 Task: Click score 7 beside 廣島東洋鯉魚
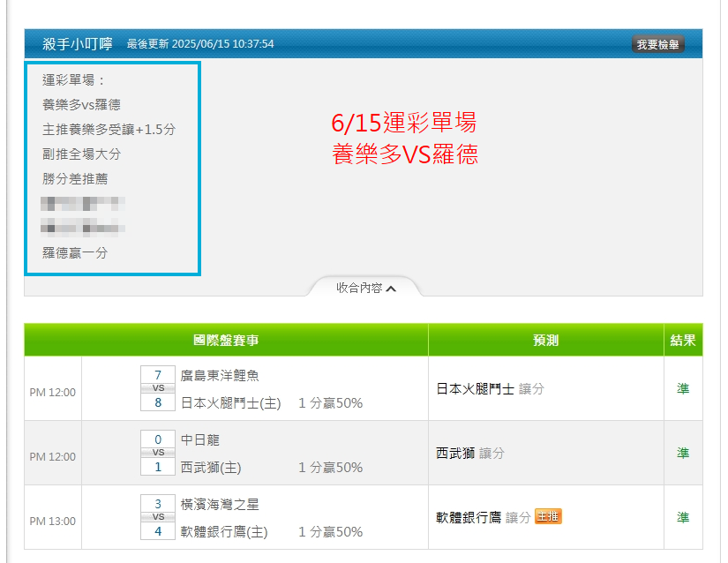(x=158, y=374)
